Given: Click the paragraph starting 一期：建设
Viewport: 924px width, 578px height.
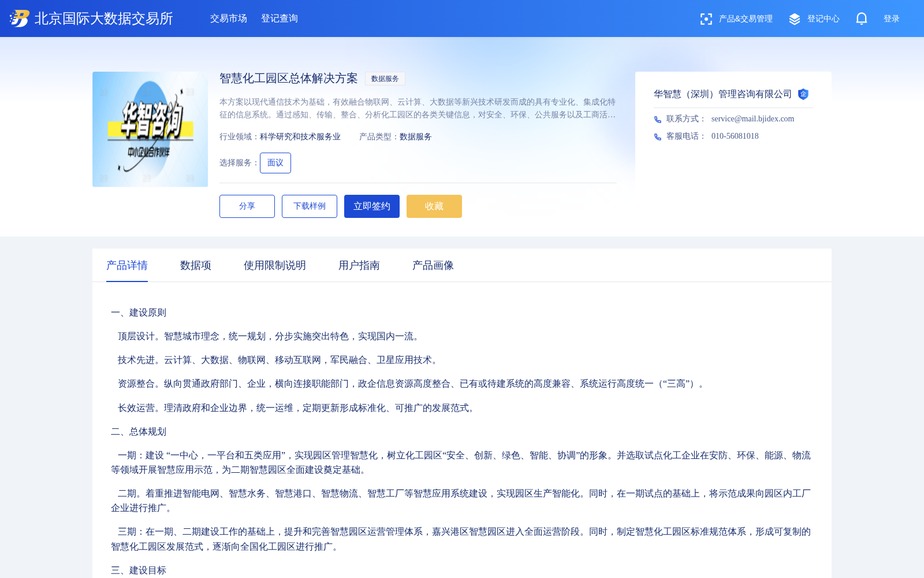Looking at the screenshot, I should coord(461,462).
